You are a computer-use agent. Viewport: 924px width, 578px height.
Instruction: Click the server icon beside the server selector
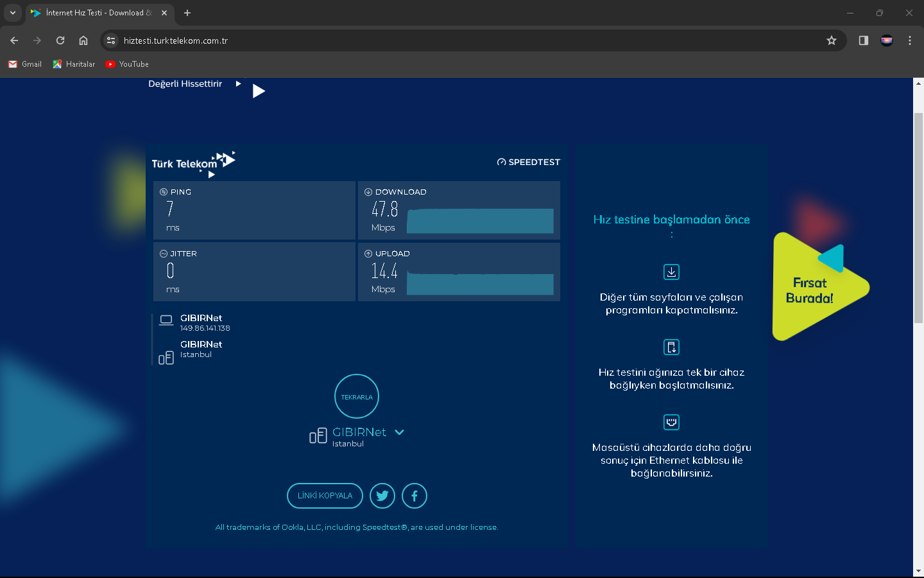pyautogui.click(x=318, y=436)
